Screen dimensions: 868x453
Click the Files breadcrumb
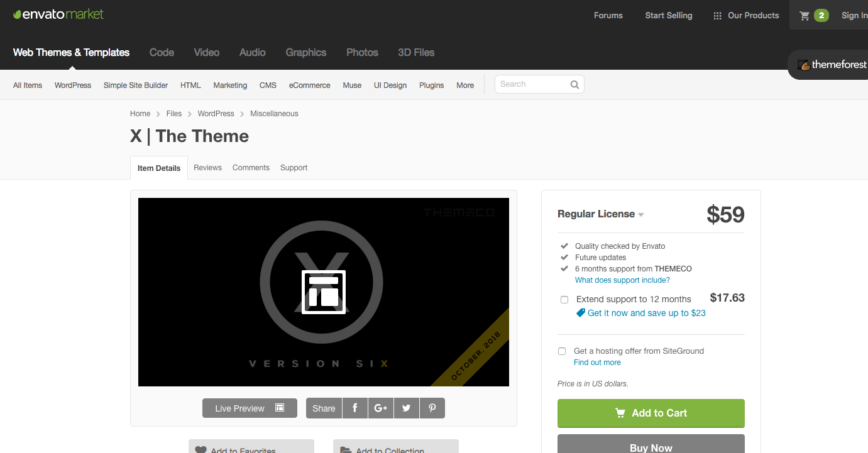coord(174,114)
